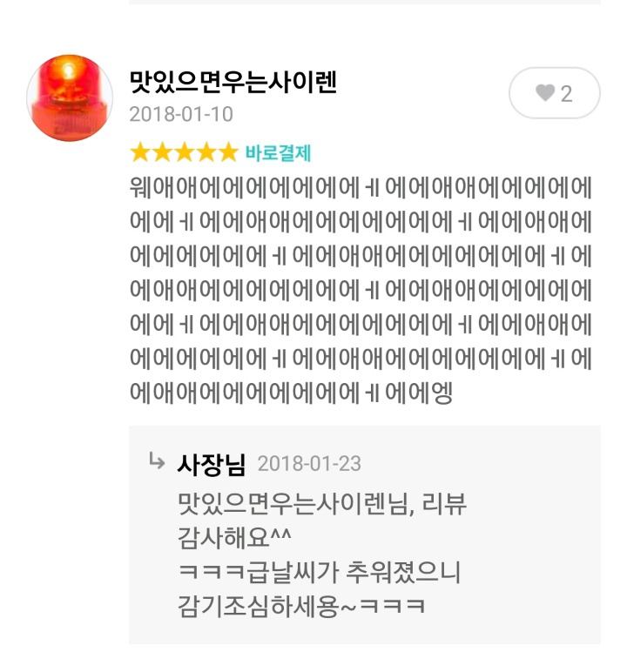This screenshot has height=672, width=627.
Task: Click the 감기조심하세용 reply line
Action: pos(301,607)
